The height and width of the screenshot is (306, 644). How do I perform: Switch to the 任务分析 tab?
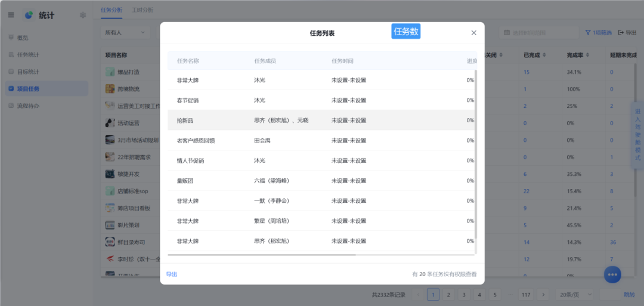tap(112, 10)
